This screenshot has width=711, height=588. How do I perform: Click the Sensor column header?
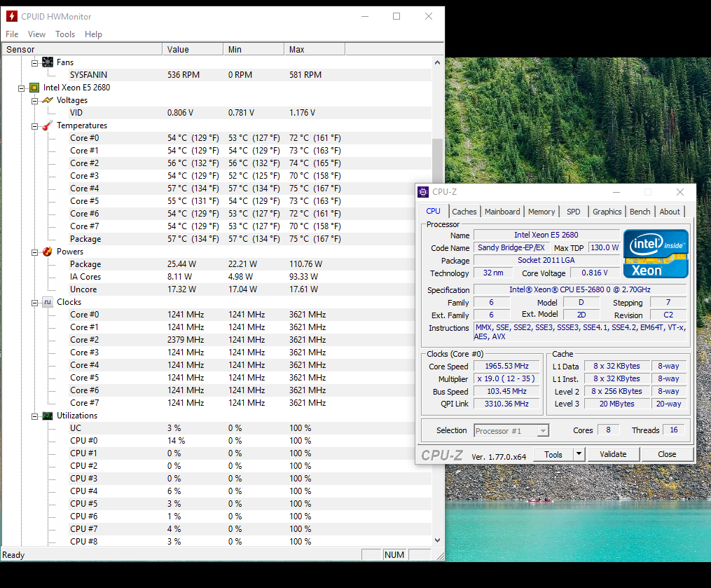tap(82, 50)
